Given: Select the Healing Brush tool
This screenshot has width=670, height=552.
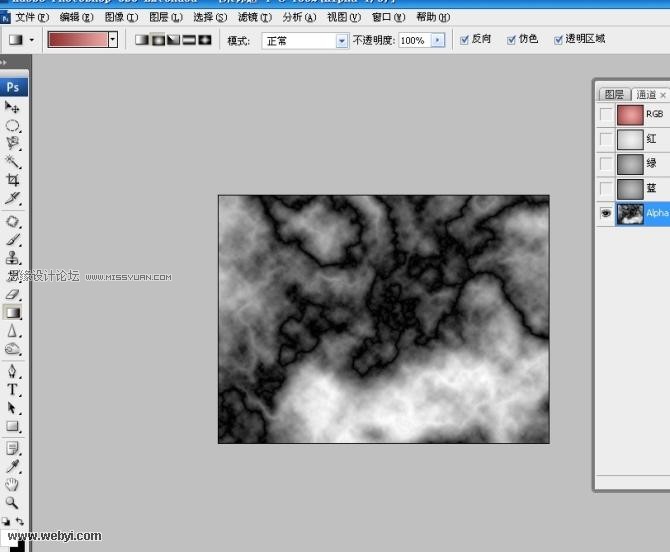Looking at the screenshot, I should (12, 221).
